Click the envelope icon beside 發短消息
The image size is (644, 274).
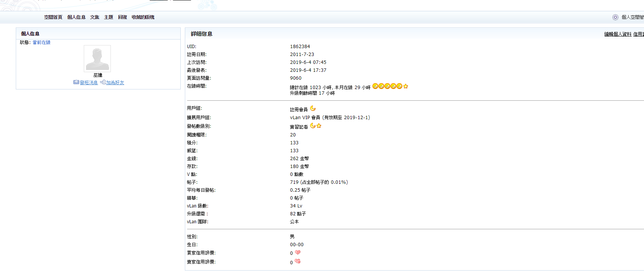click(x=76, y=82)
